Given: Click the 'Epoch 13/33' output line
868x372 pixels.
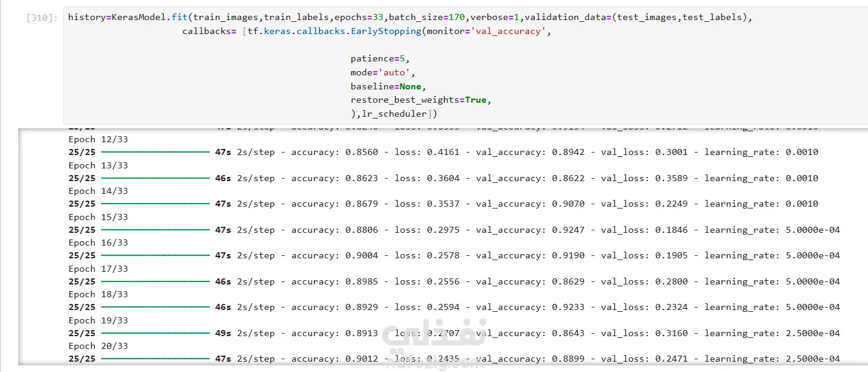Looking at the screenshot, I should pyautogui.click(x=99, y=165).
